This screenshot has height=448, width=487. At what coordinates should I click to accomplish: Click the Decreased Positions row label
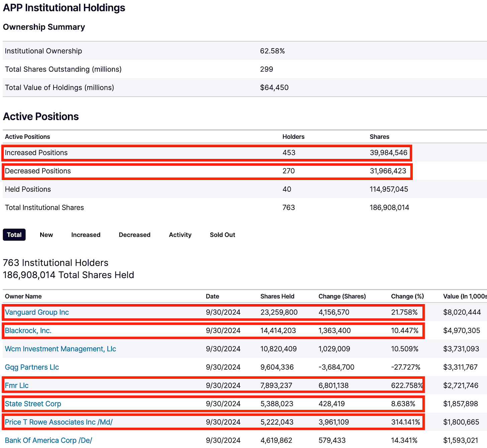38,171
